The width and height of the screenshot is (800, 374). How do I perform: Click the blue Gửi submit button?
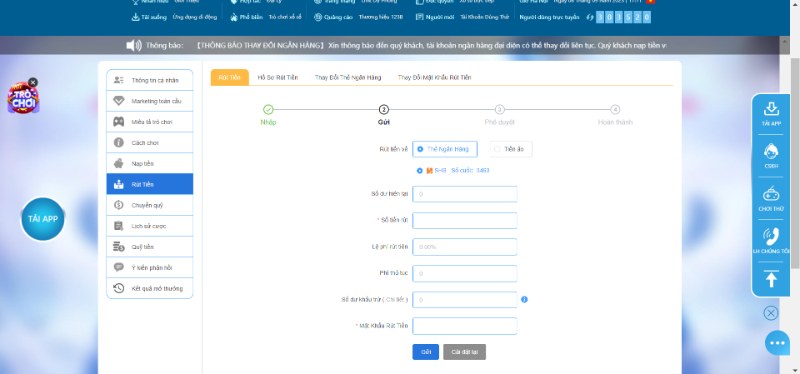pyautogui.click(x=426, y=352)
